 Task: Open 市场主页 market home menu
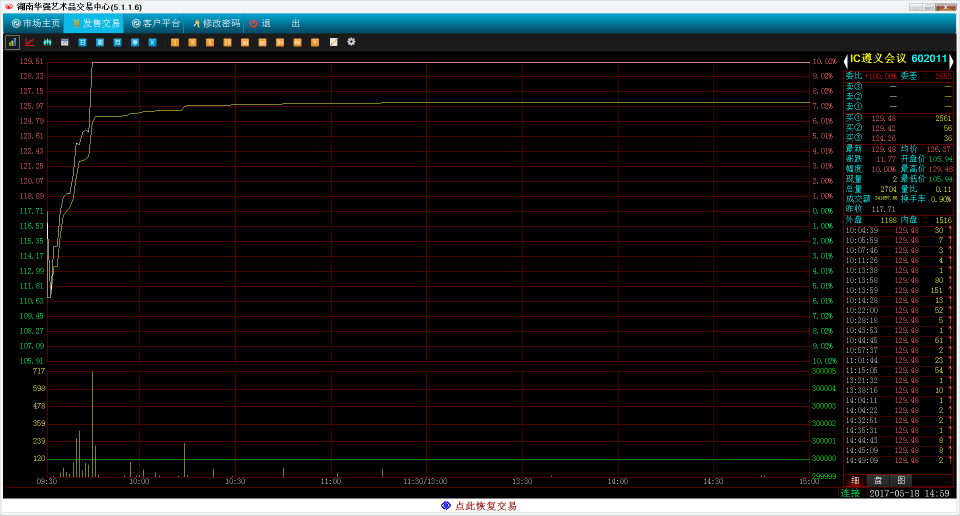36,23
